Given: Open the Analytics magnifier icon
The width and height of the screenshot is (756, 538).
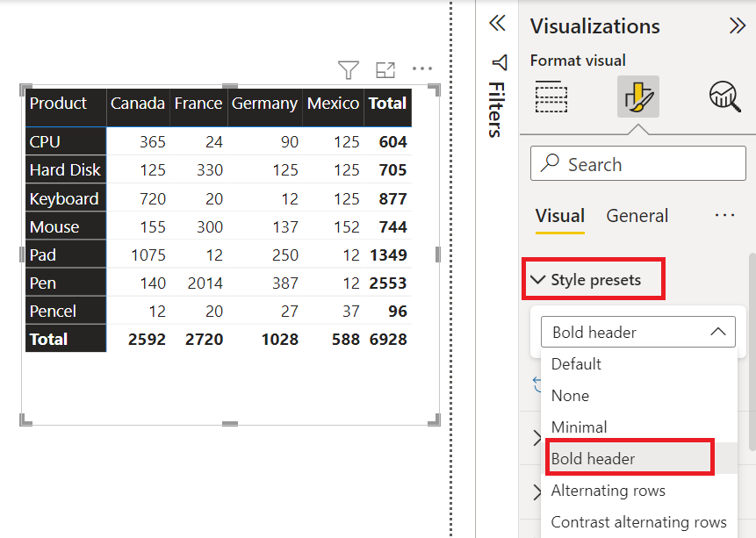Looking at the screenshot, I should pos(724,96).
